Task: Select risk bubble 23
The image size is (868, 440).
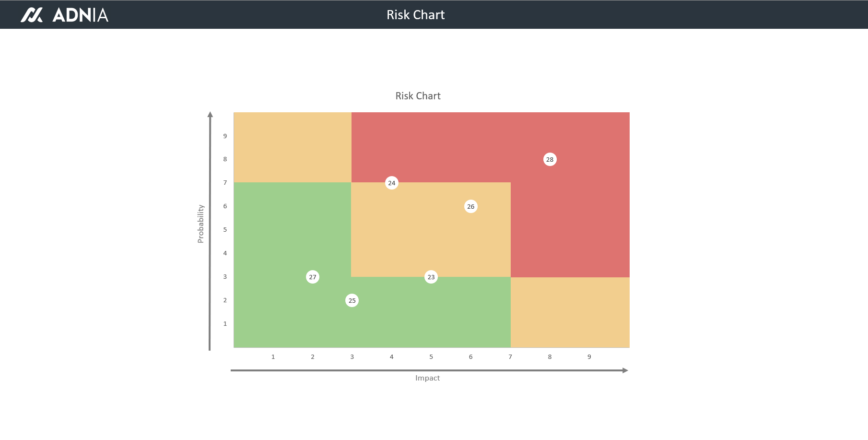Action: (431, 277)
